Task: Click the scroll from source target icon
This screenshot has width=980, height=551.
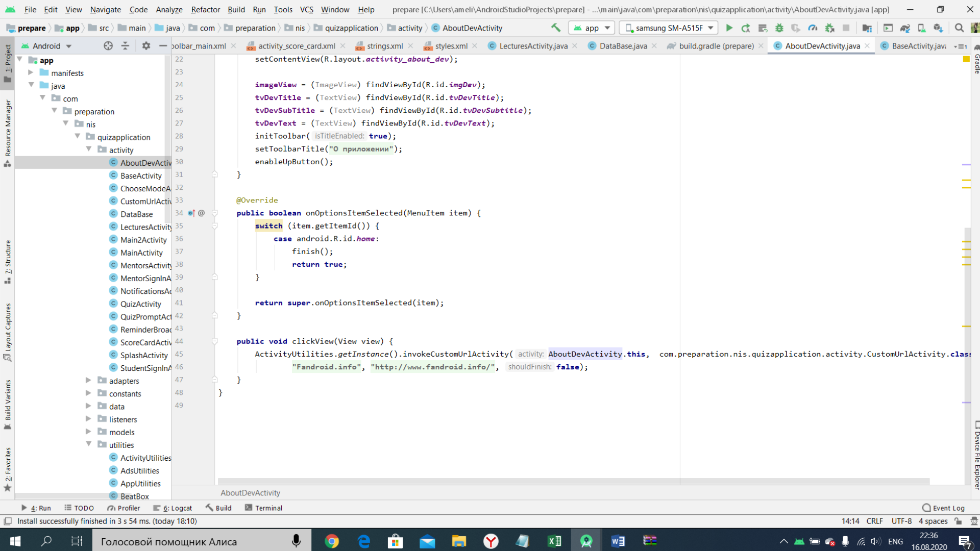Action: 108,46
